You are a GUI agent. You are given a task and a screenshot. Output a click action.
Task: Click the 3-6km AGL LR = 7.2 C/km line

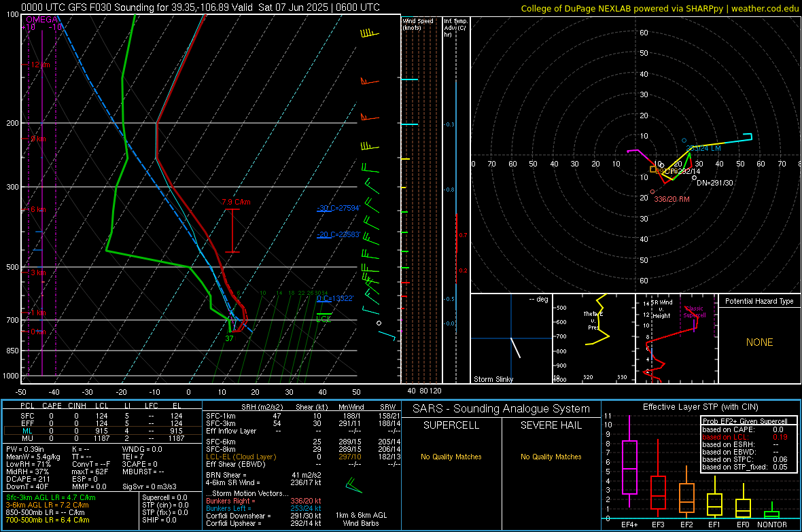pos(48,505)
